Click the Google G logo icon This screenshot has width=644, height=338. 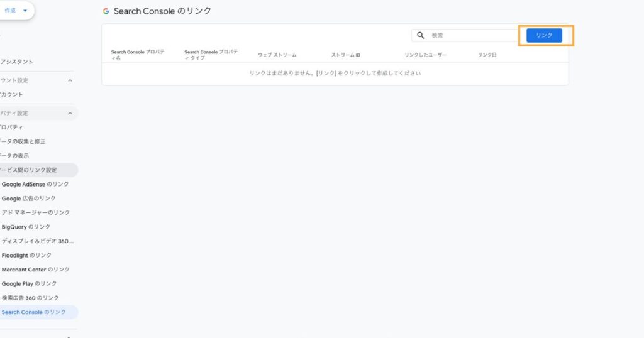[106, 11]
